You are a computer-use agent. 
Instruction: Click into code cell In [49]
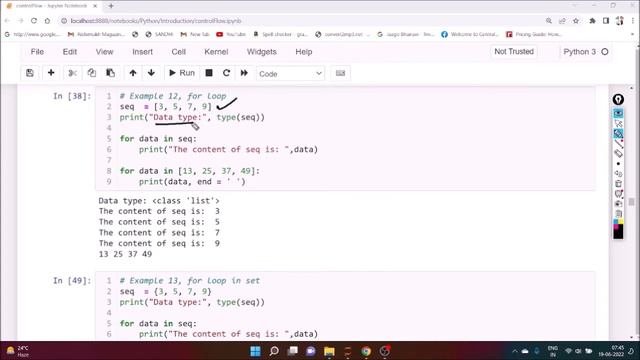point(345,305)
